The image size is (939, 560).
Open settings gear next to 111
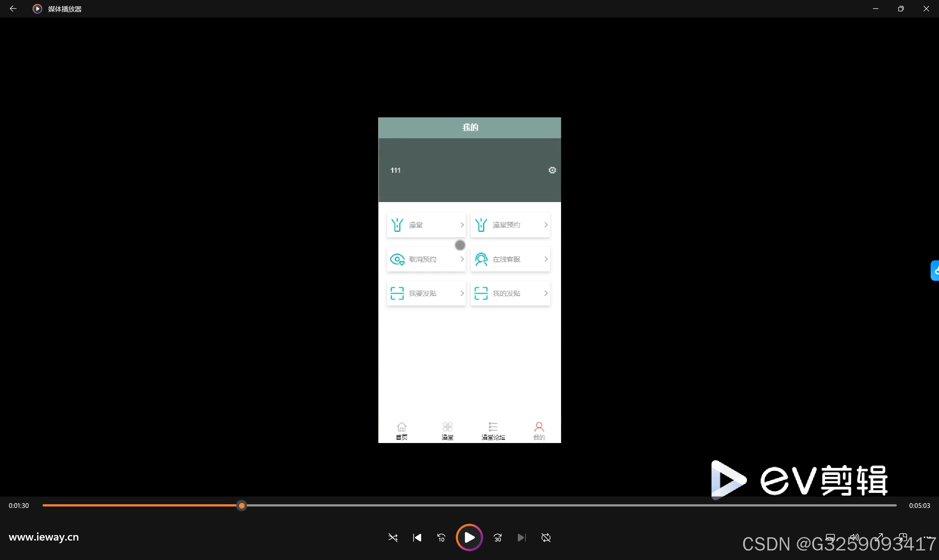pos(552,170)
